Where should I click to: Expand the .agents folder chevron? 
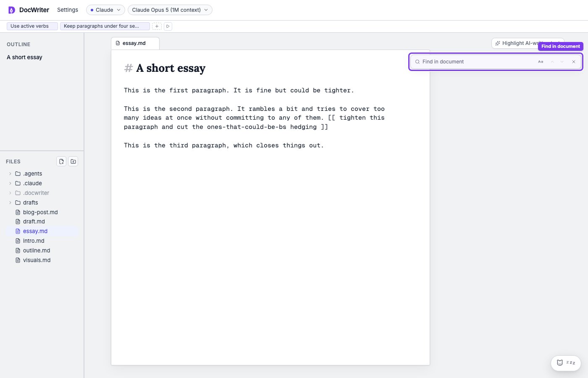click(10, 173)
